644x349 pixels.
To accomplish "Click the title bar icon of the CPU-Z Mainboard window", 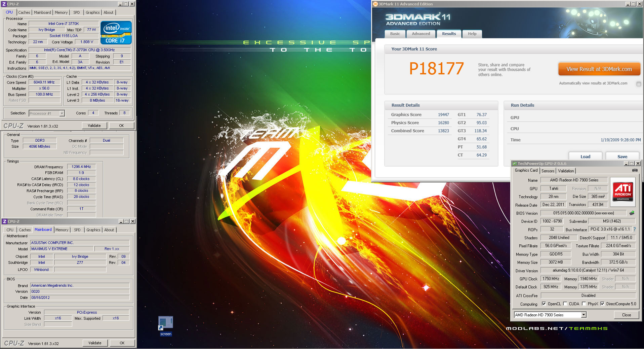I will [5, 221].
